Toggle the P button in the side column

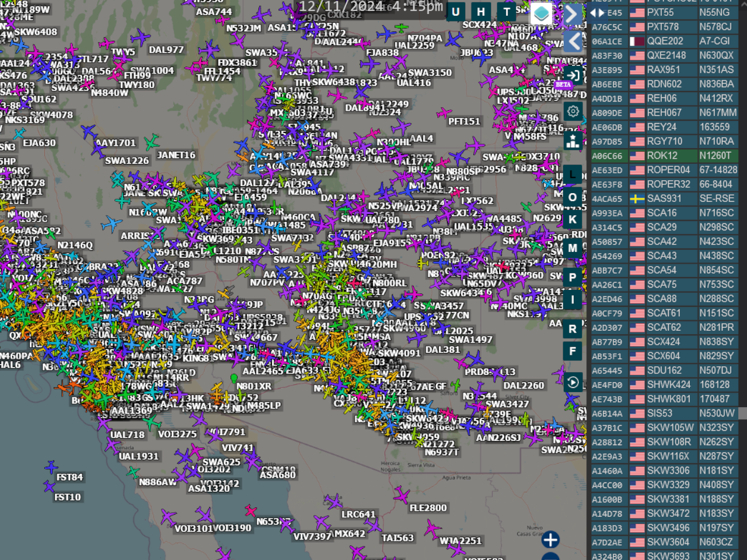[573, 277]
